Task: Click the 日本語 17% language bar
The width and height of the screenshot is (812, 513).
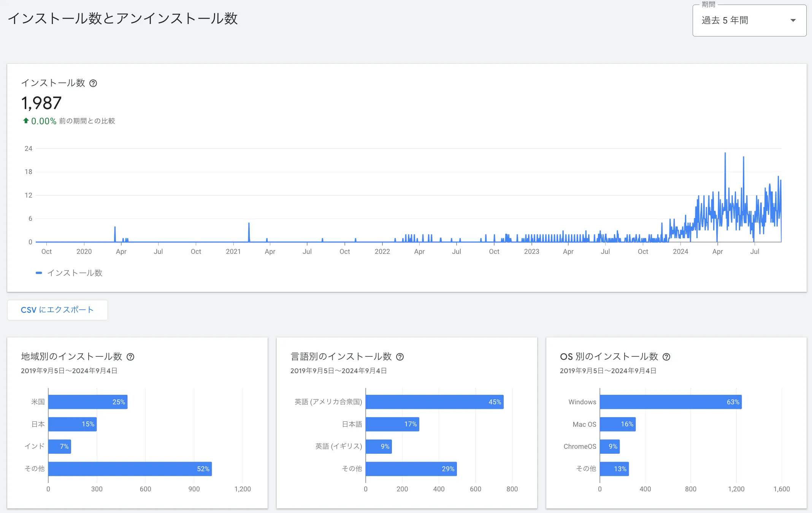Action: [x=392, y=424]
